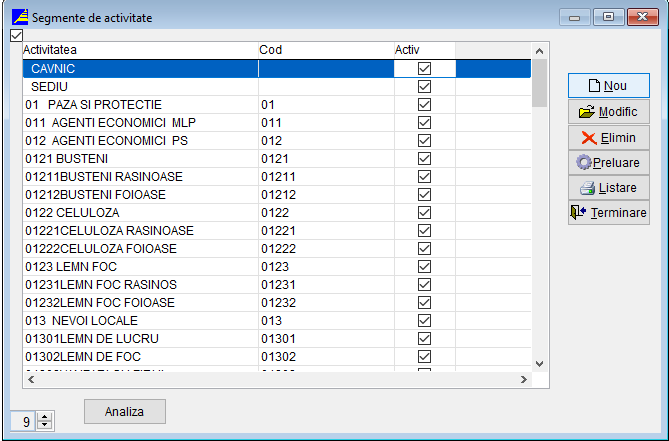Image resolution: width=669 pixels, height=441 pixels.
Task: Select the 0122 CELULOZA row
Action: 140,213
